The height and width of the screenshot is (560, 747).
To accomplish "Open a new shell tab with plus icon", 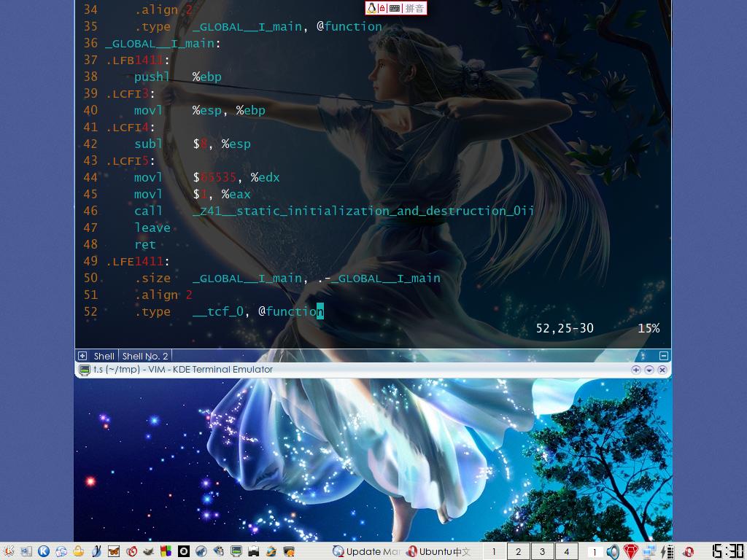I will click(82, 356).
